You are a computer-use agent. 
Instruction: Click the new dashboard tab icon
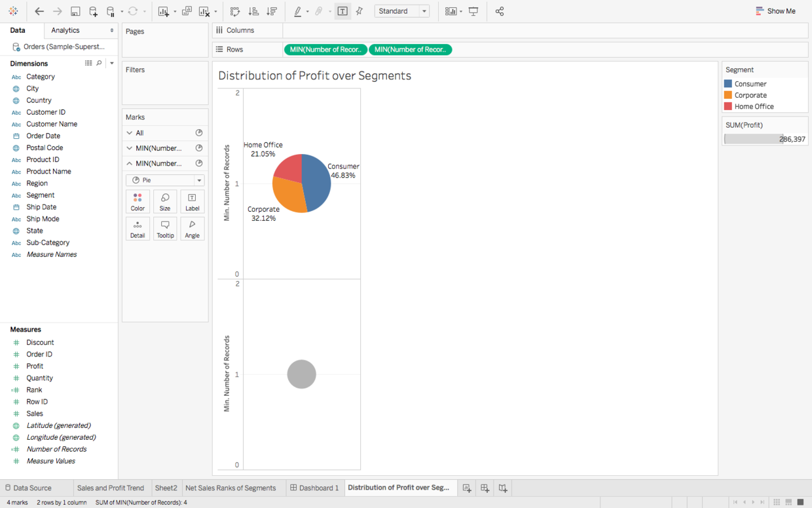485,488
